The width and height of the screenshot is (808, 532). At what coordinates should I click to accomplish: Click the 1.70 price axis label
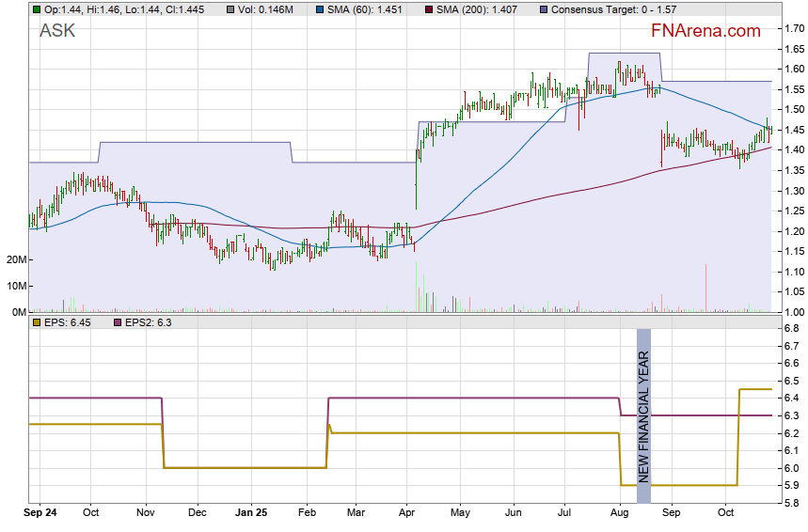(791, 28)
